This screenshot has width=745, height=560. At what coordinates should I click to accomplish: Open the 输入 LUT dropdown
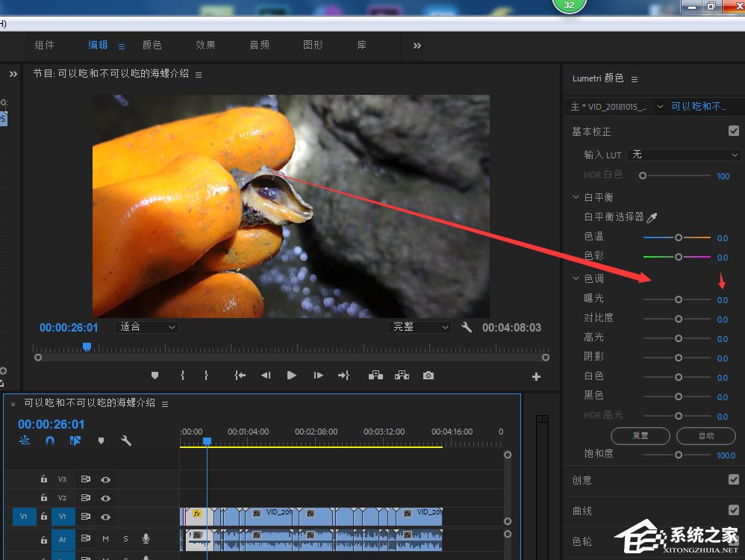point(683,155)
